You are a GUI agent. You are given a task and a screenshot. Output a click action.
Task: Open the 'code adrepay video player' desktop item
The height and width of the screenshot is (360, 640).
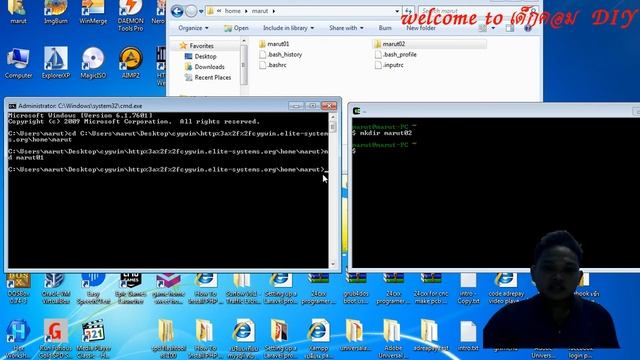click(506, 289)
